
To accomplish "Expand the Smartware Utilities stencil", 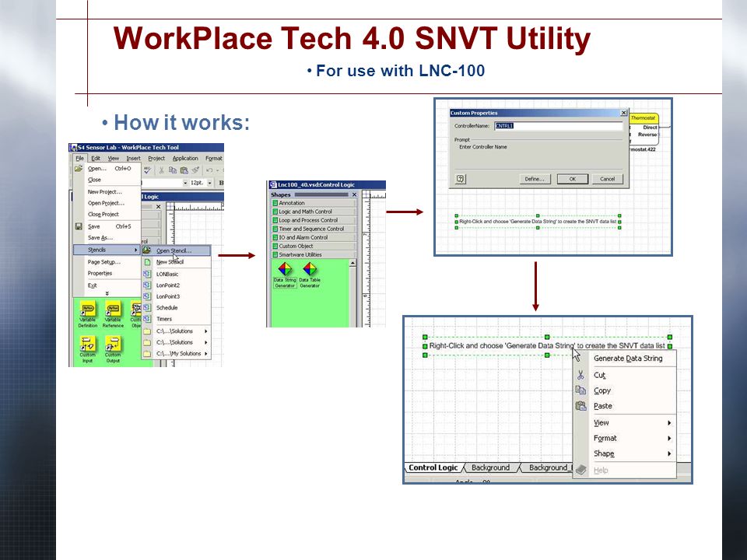I will pos(314,255).
